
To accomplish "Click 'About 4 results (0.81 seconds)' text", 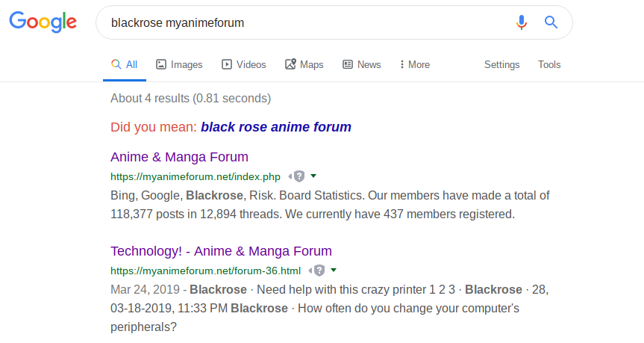I will 190,99.
